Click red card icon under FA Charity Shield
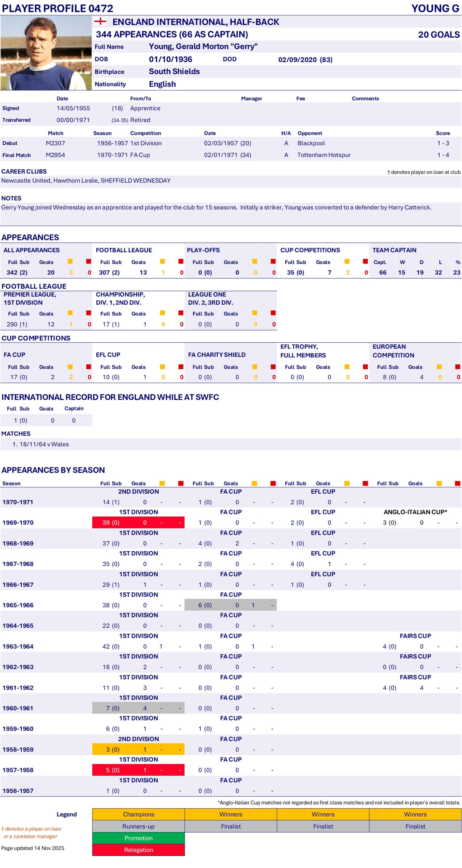 [273, 367]
